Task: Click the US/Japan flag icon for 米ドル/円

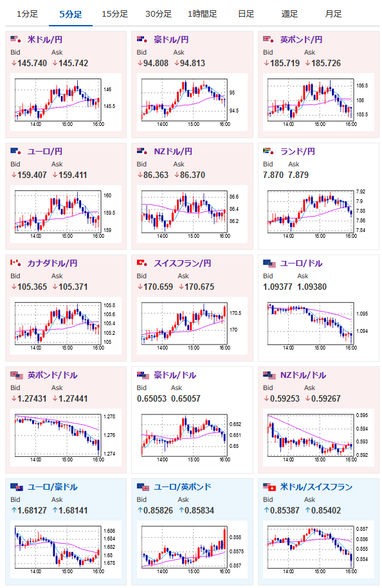Action: 16,39
